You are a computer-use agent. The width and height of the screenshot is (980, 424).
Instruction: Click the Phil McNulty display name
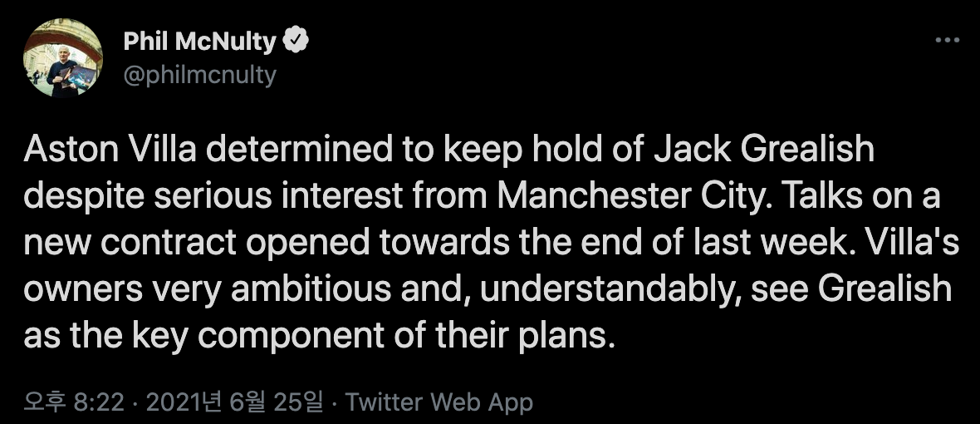click(x=199, y=40)
